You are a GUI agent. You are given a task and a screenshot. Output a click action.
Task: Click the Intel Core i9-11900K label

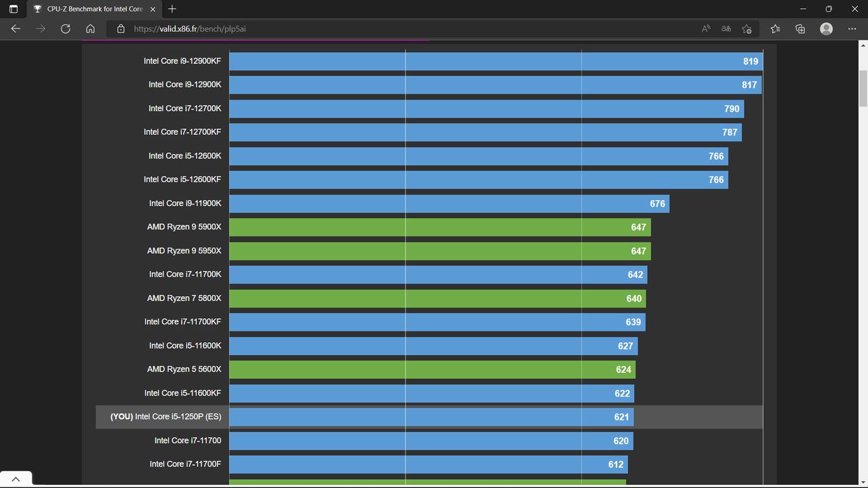pyautogui.click(x=185, y=203)
